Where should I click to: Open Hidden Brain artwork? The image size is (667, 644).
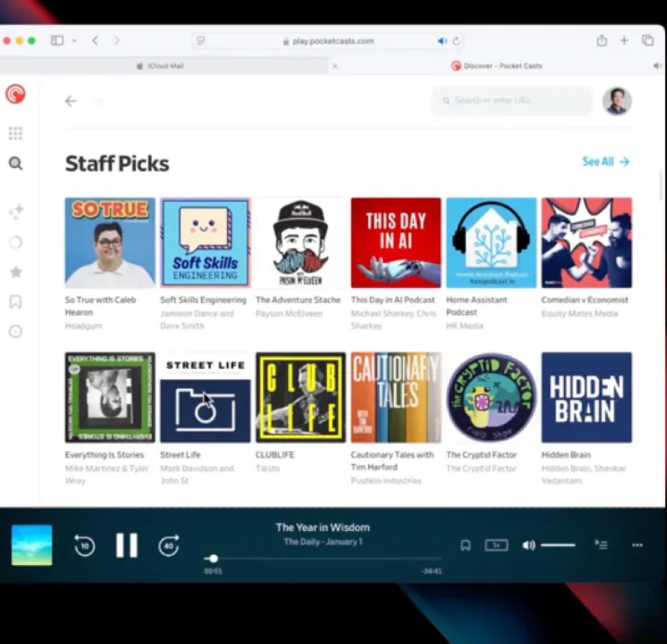[x=586, y=398]
